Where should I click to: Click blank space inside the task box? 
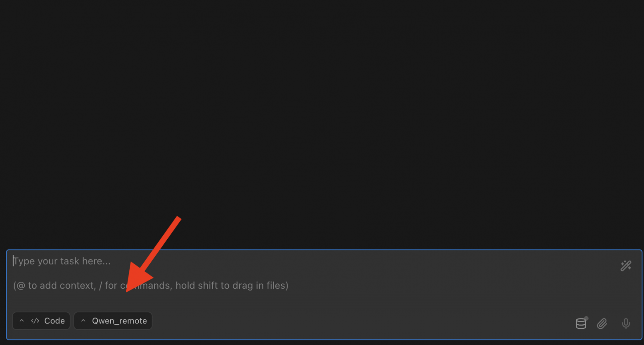372,306
